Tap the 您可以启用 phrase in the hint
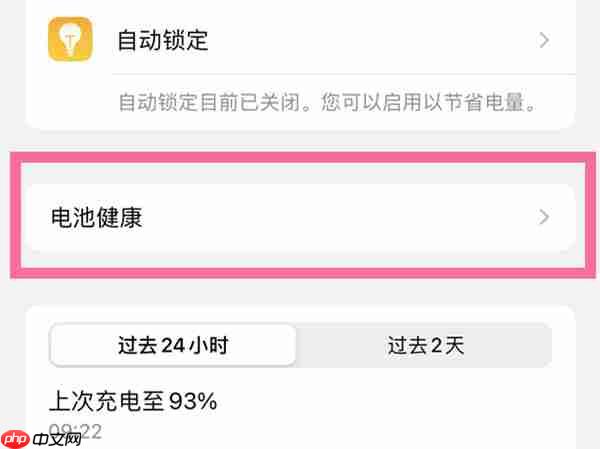 point(370,102)
